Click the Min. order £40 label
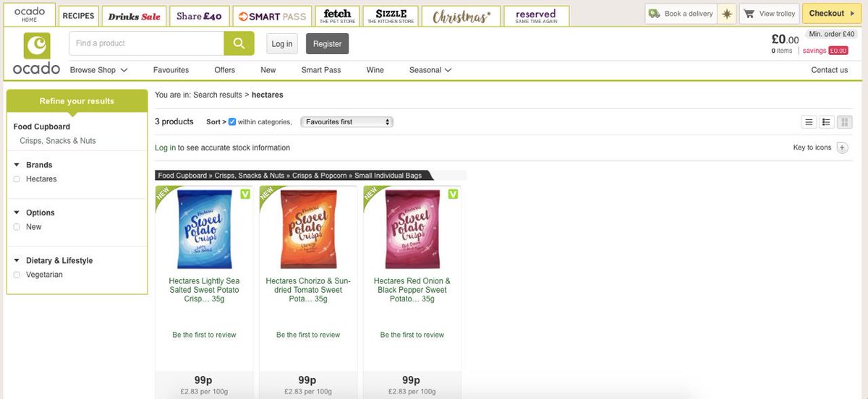The width and height of the screenshot is (868, 399). tap(832, 34)
